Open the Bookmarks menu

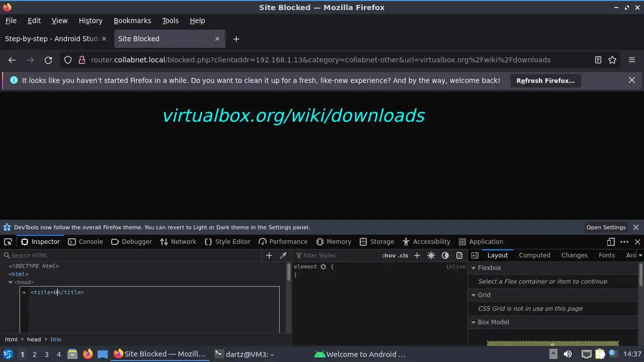point(132,21)
